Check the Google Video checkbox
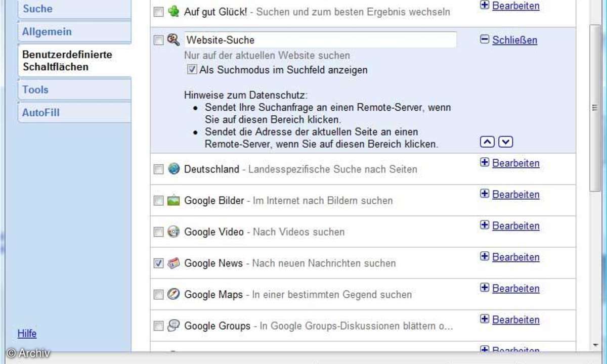 158,232
